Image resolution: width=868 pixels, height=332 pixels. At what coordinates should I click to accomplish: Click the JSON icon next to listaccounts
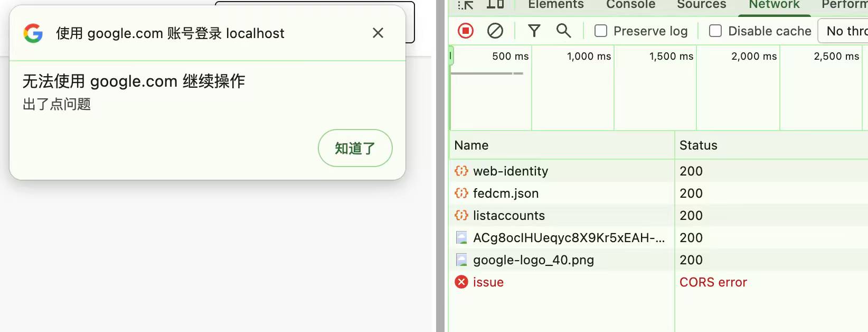pos(461,215)
